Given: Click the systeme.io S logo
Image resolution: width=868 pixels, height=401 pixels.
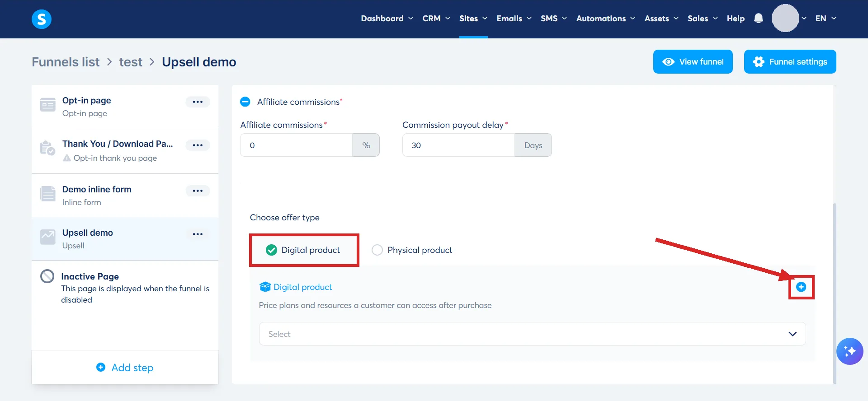Looking at the screenshot, I should (42, 19).
